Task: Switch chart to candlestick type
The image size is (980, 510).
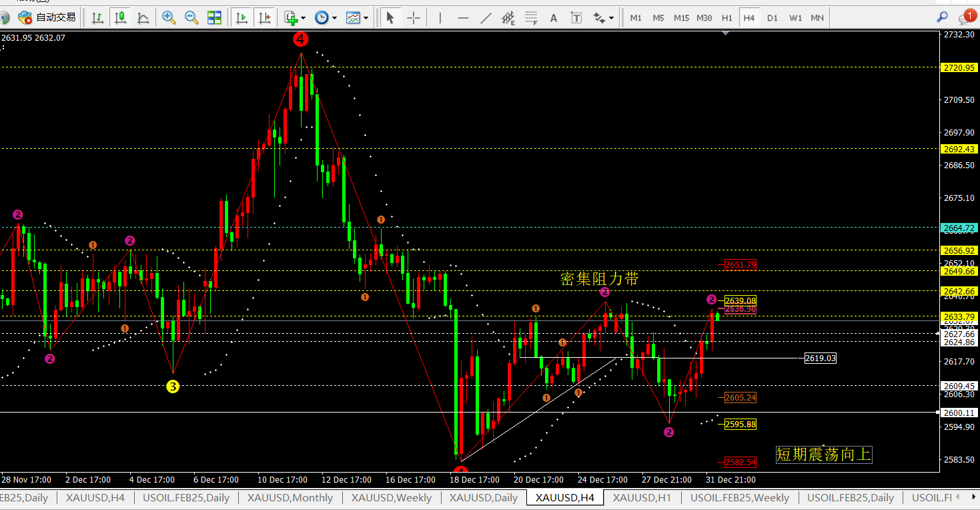Action: [120, 17]
